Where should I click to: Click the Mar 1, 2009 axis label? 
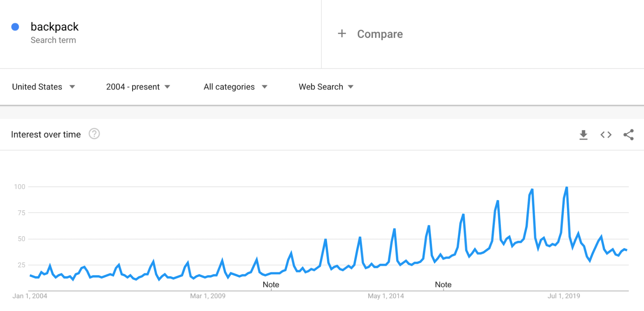click(208, 296)
